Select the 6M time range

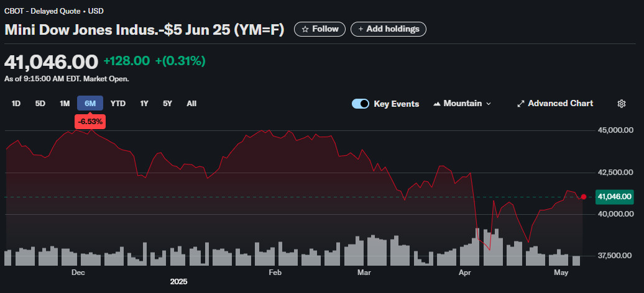point(90,104)
